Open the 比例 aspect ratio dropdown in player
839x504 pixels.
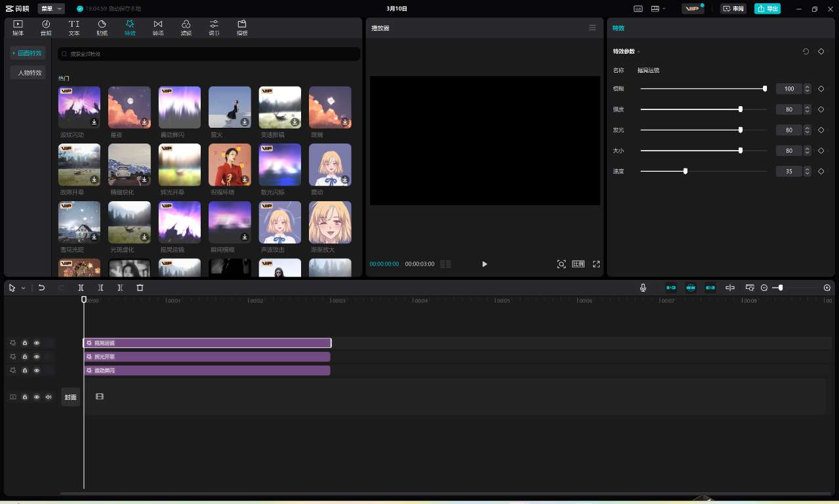coord(577,264)
